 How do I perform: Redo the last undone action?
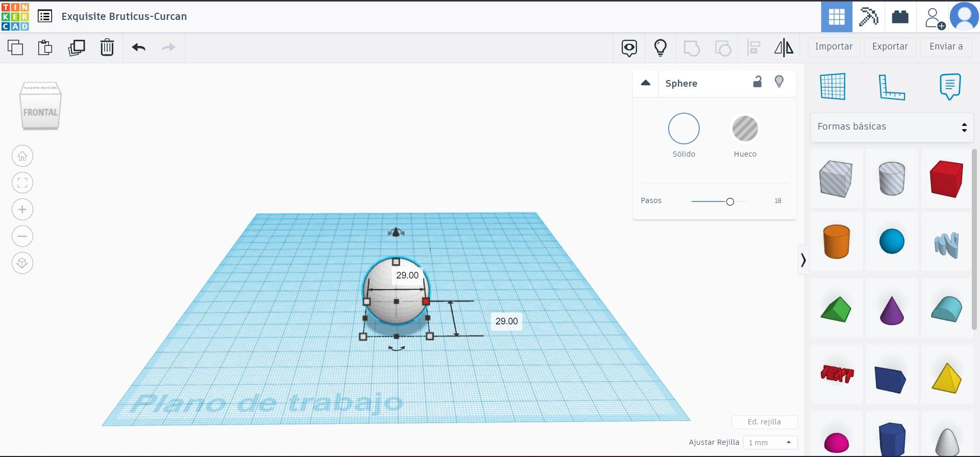(168, 47)
